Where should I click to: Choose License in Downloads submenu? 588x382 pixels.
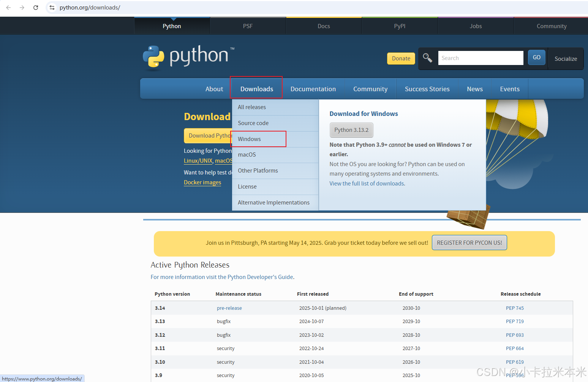[x=275, y=187]
